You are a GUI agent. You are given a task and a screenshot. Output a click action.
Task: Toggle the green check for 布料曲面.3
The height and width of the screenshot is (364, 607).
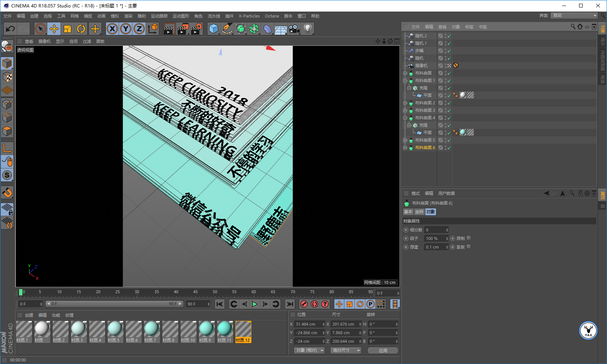(x=449, y=110)
